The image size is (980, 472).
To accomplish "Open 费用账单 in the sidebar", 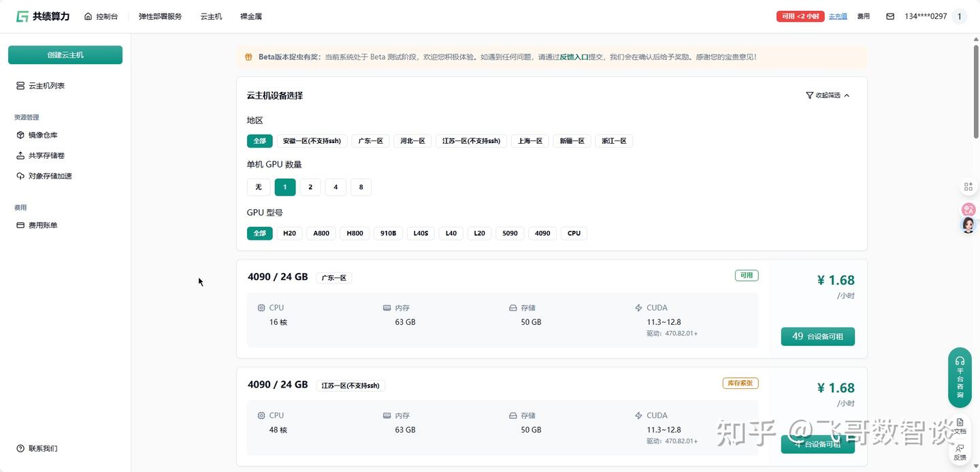I will coord(43,225).
